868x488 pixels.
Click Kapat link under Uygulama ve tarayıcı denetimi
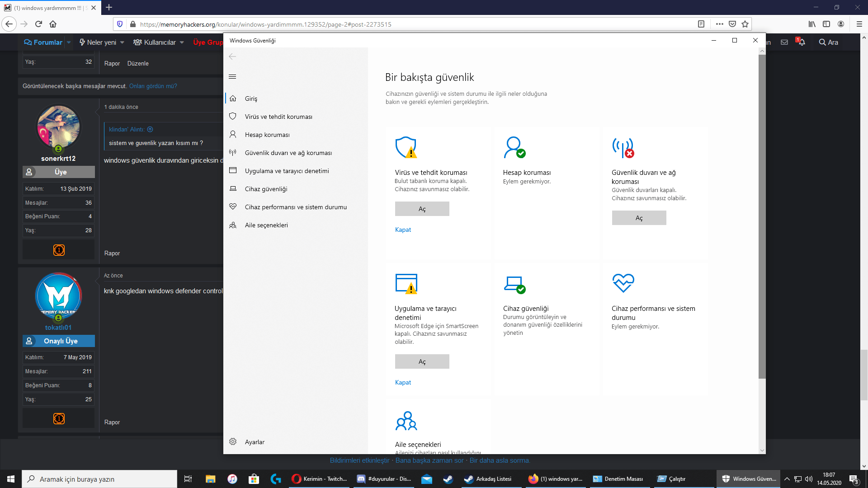pos(403,382)
